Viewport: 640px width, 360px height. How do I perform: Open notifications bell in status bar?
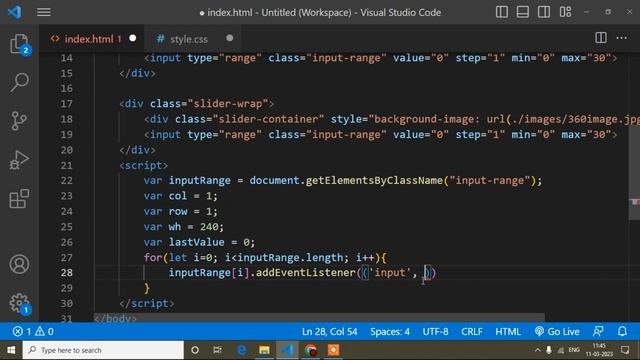click(622, 331)
